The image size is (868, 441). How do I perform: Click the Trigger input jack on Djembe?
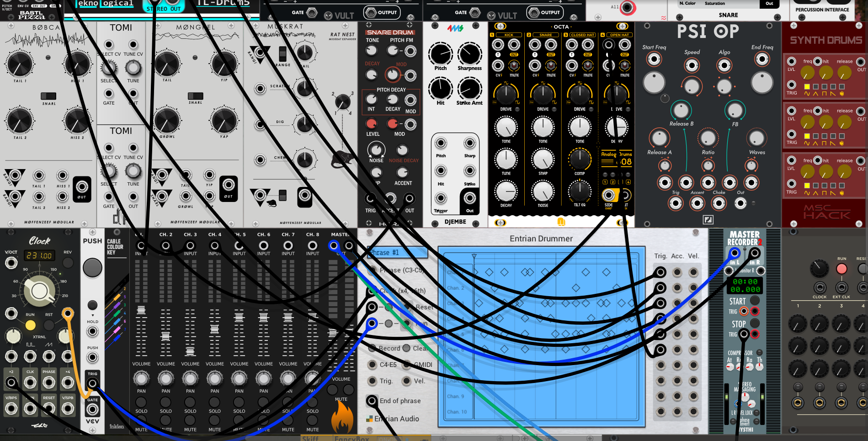point(441,198)
